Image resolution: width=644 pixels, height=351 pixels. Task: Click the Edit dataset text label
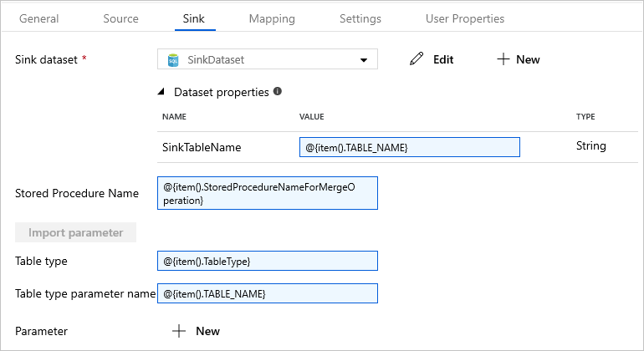pos(443,59)
